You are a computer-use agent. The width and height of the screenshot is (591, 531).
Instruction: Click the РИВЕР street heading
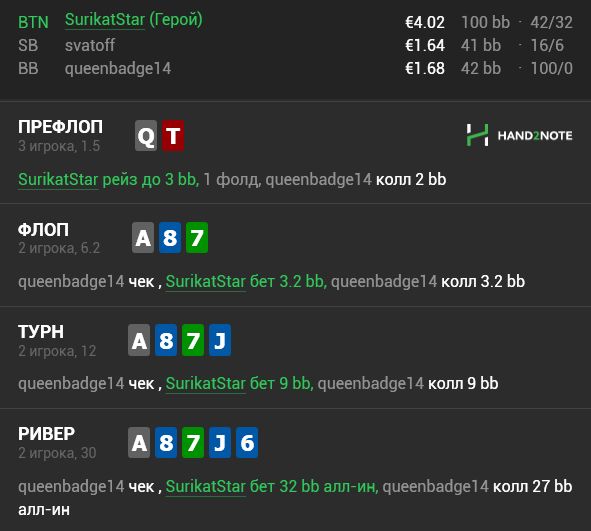46,434
